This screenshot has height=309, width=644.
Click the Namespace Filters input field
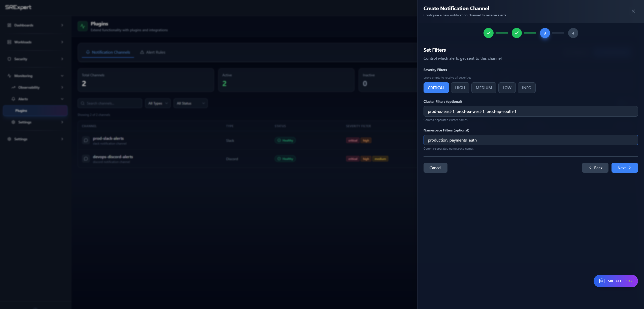coord(530,140)
